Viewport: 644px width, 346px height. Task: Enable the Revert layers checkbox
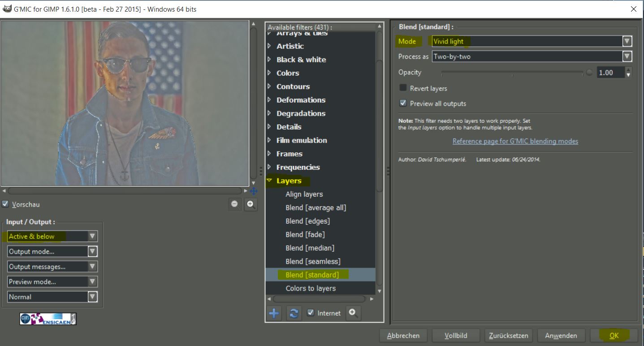click(x=403, y=88)
